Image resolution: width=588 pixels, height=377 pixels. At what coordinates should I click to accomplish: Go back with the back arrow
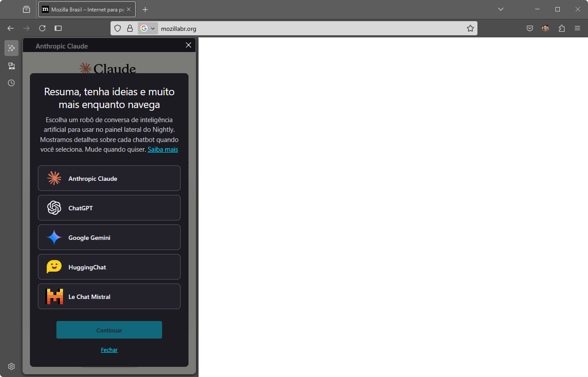(x=11, y=28)
